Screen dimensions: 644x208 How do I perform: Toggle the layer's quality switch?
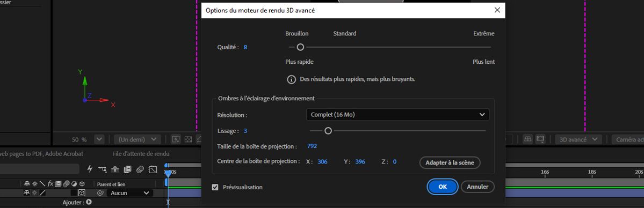point(42,193)
